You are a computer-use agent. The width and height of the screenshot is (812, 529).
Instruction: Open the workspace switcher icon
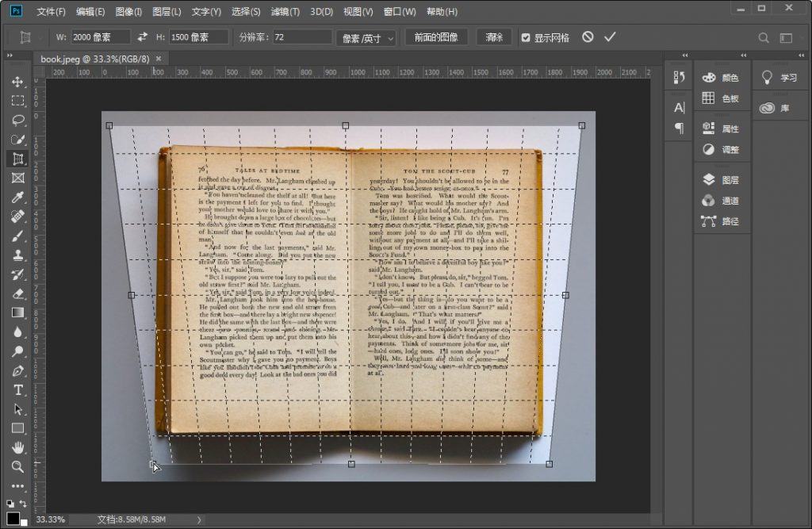[x=786, y=38]
